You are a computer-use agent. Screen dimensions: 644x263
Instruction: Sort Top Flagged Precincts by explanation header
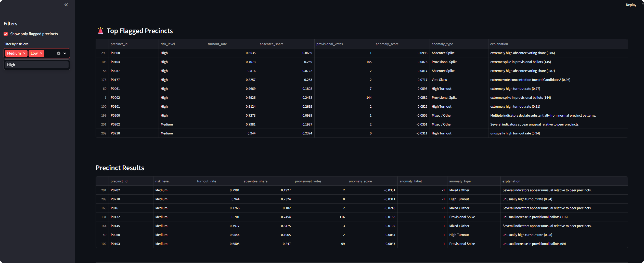(558, 44)
